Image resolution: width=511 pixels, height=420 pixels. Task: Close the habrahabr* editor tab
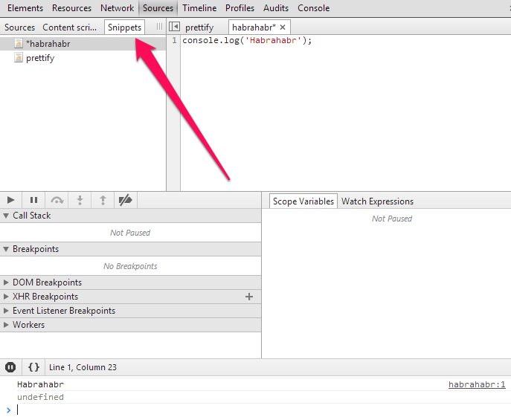[283, 28]
